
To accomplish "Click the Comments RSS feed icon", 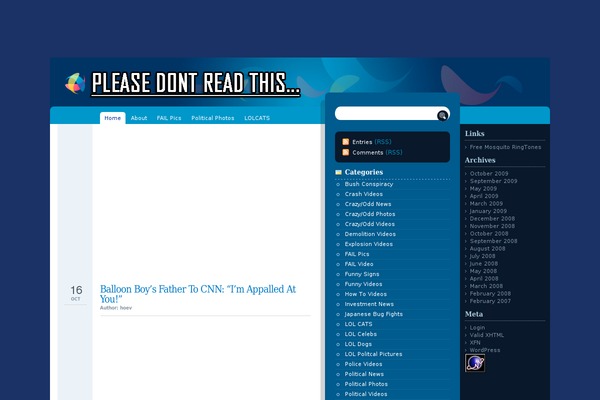I will 346,152.
